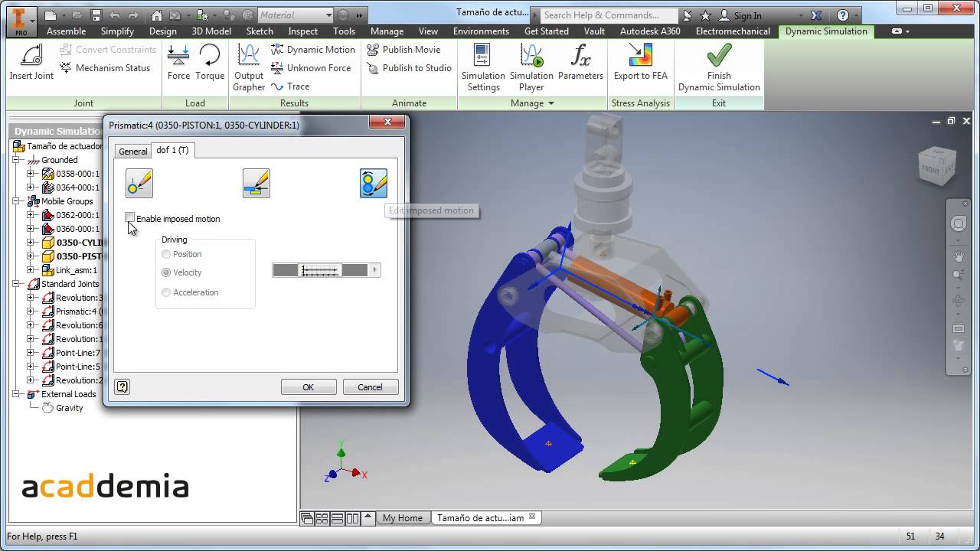Select the Position driving radio button
The height and width of the screenshot is (551, 980).
click(x=166, y=254)
